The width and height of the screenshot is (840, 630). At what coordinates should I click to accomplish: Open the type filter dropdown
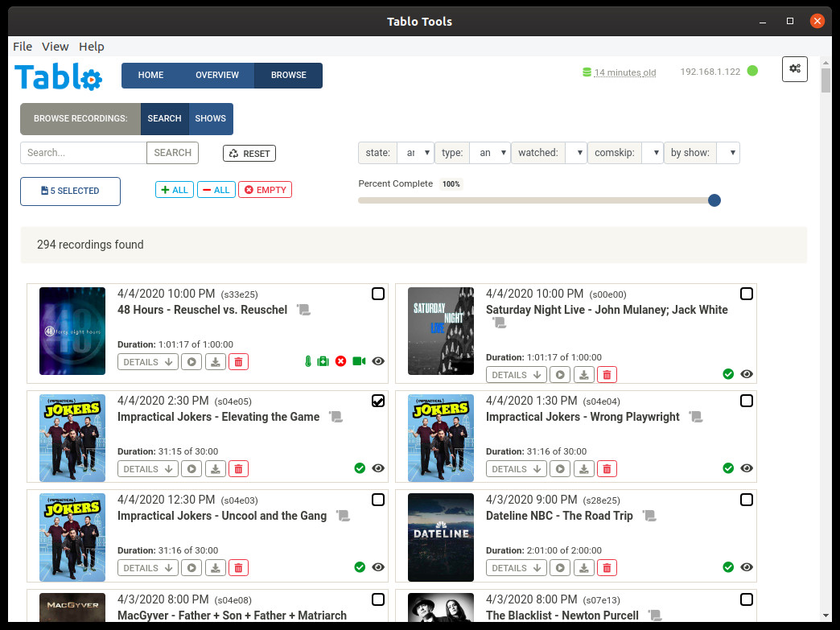[x=490, y=153]
